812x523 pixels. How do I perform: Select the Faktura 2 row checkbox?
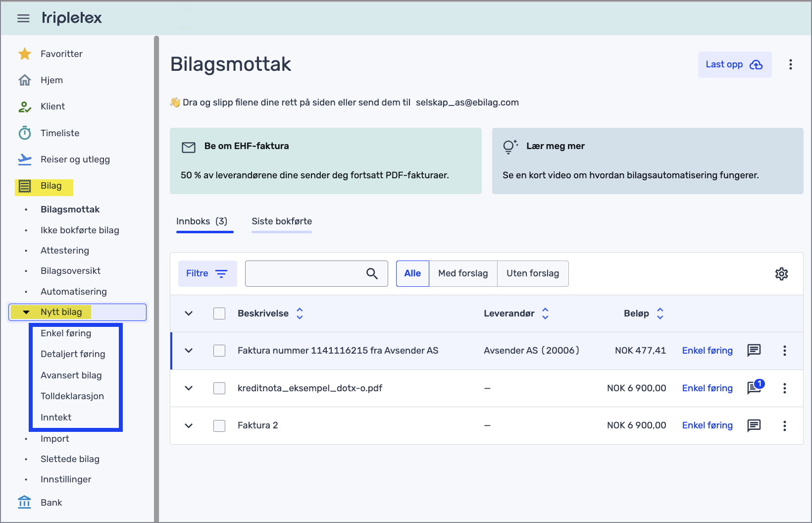click(x=219, y=426)
